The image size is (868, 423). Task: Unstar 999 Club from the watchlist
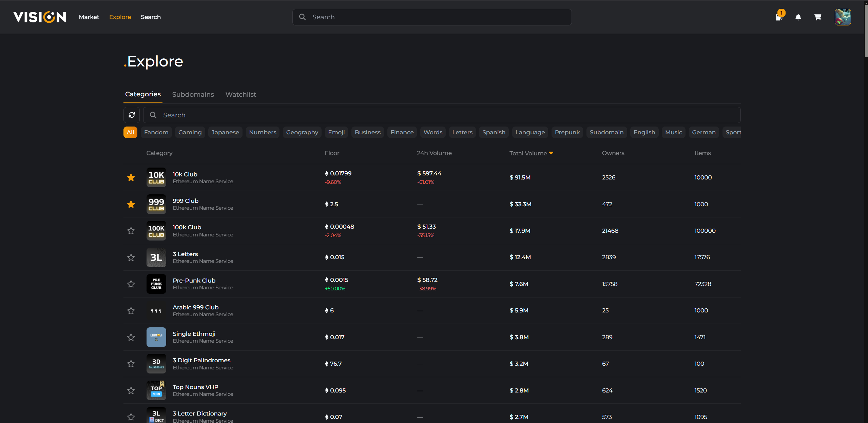[x=131, y=204]
